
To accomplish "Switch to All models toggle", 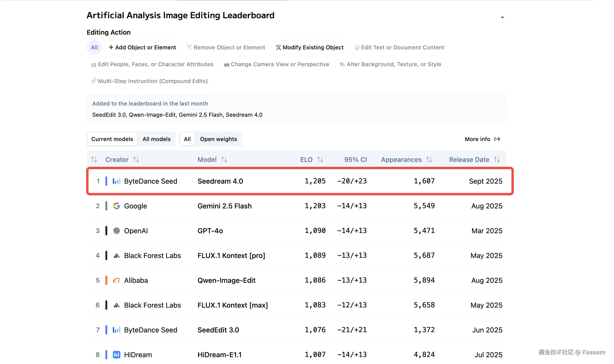I will 156,139.
